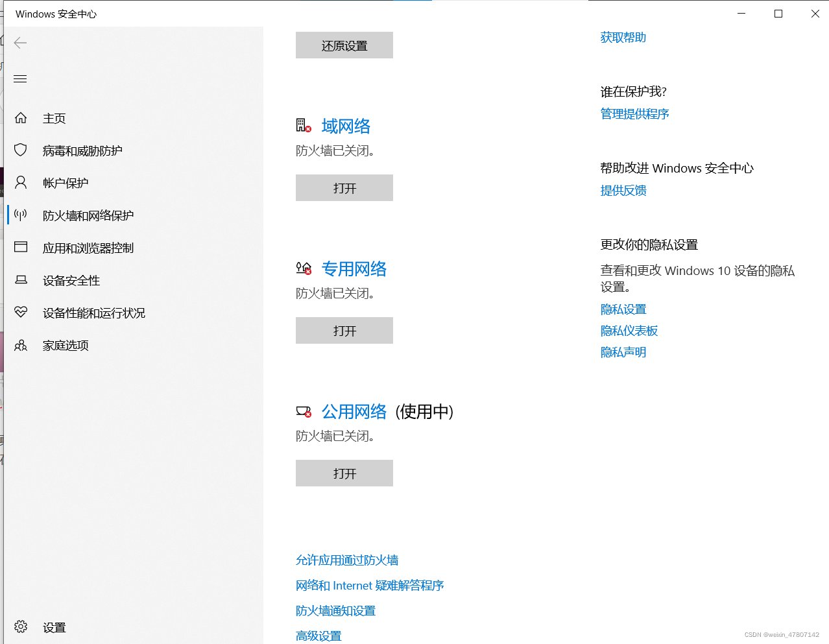Click the 还原设置 button
The image size is (829, 644).
click(344, 45)
